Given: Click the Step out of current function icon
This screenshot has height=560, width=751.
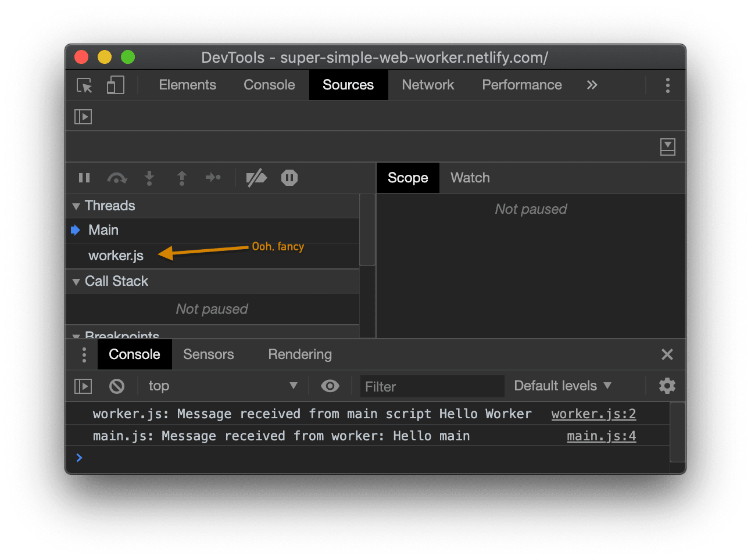Looking at the screenshot, I should click(181, 178).
